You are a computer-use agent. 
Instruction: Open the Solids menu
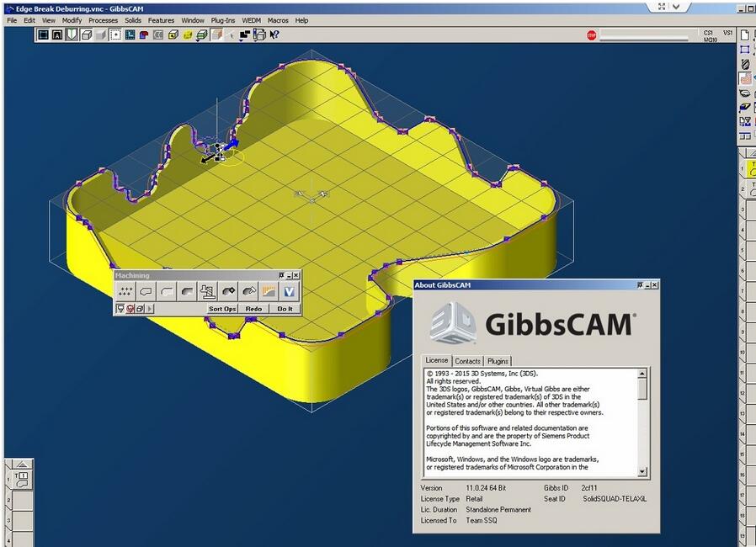click(133, 20)
